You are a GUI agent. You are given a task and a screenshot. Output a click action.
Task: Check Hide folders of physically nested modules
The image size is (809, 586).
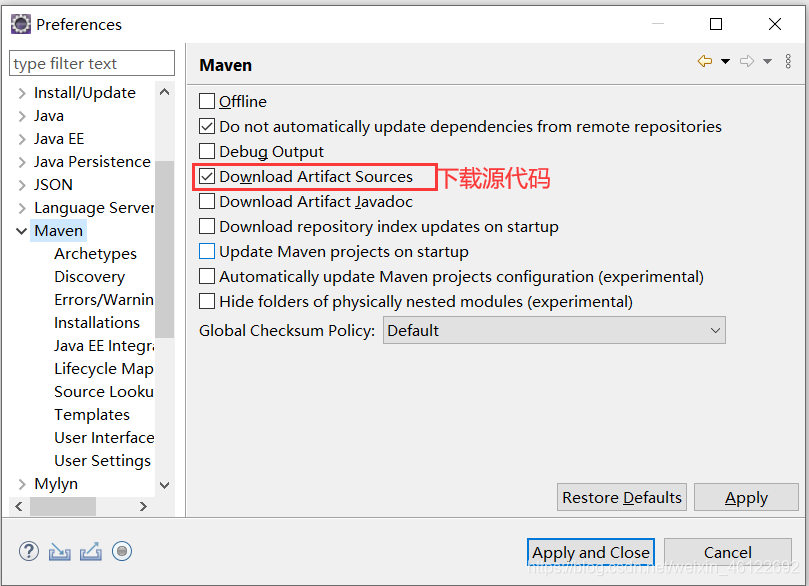[207, 301]
